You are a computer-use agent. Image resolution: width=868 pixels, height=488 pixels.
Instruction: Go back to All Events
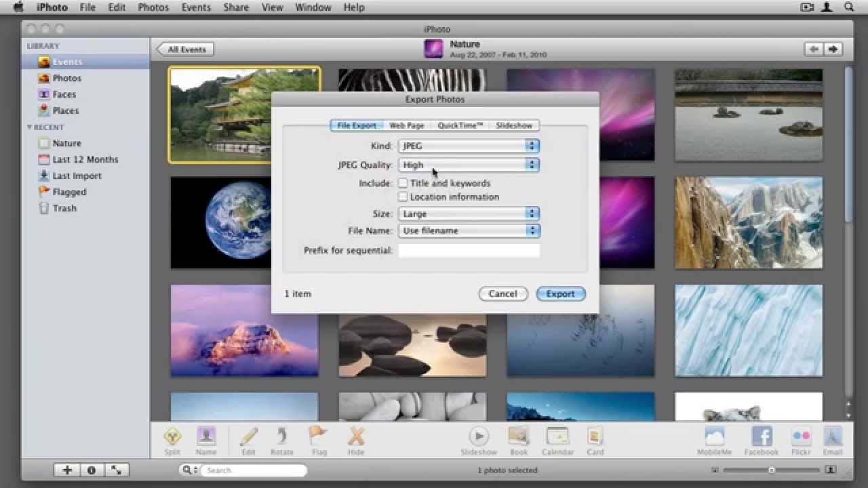pyautogui.click(x=186, y=49)
